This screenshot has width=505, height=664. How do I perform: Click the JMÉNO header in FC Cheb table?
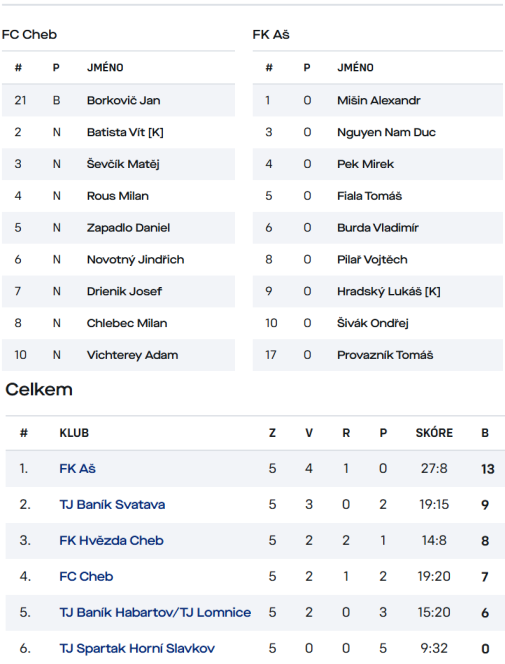105,67
